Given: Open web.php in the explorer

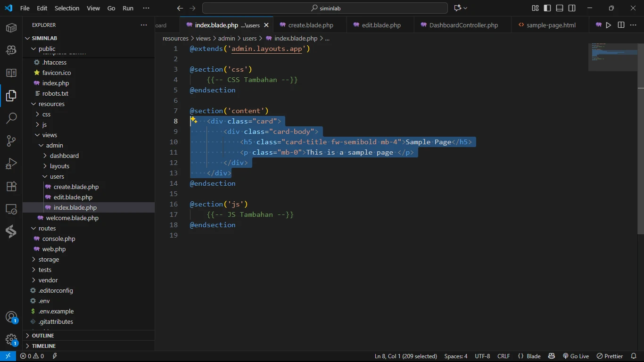Looking at the screenshot, I should point(54,249).
